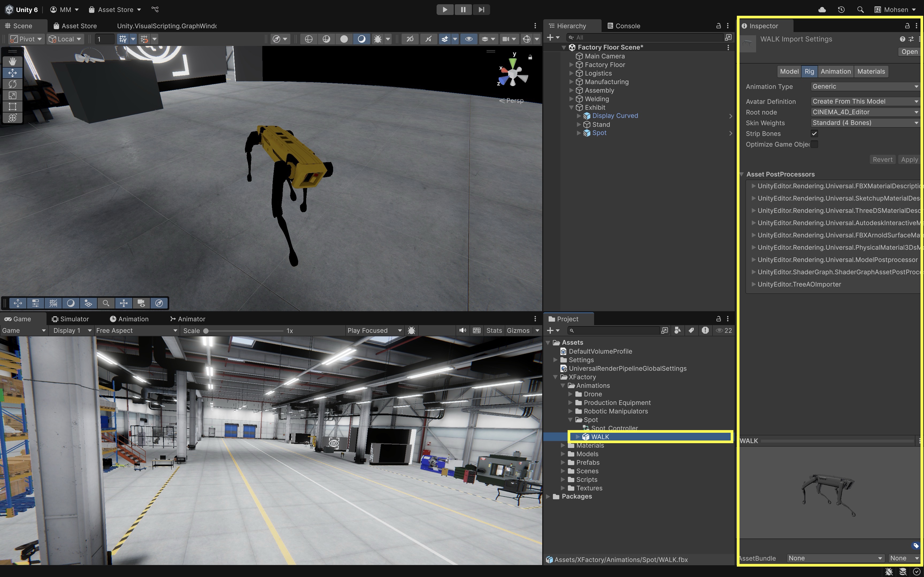Enable Optimize Game Objects checkbox

(814, 144)
